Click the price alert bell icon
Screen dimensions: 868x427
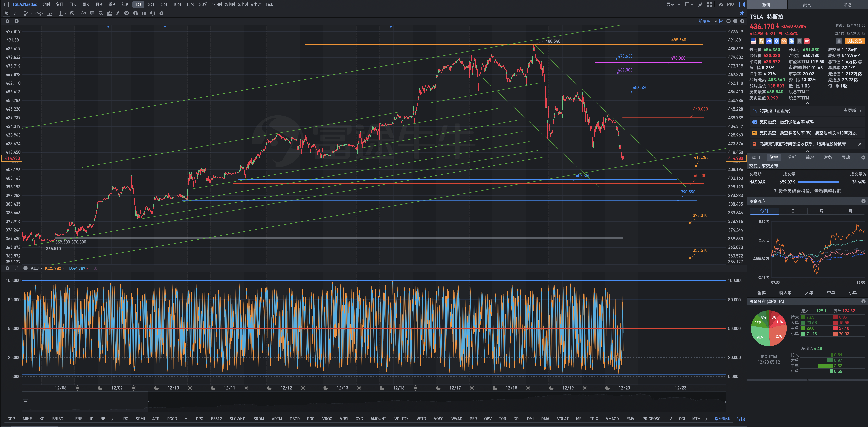pyautogui.click(x=839, y=41)
